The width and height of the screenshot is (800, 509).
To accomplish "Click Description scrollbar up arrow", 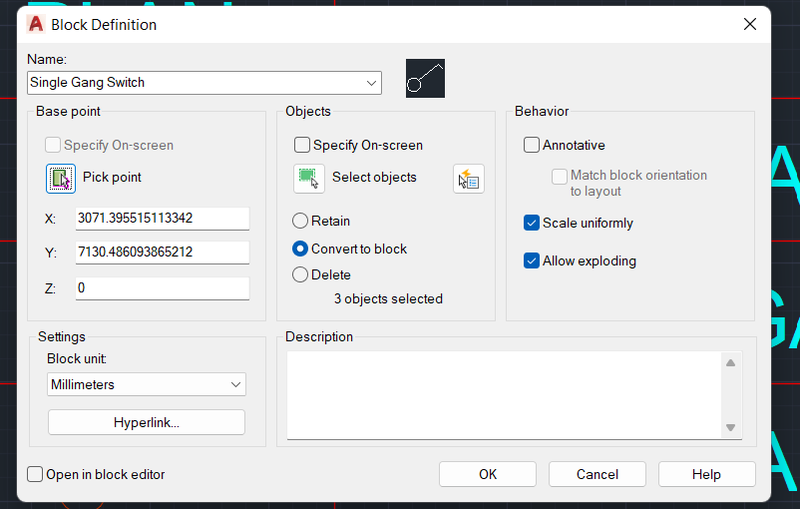I will point(731,363).
